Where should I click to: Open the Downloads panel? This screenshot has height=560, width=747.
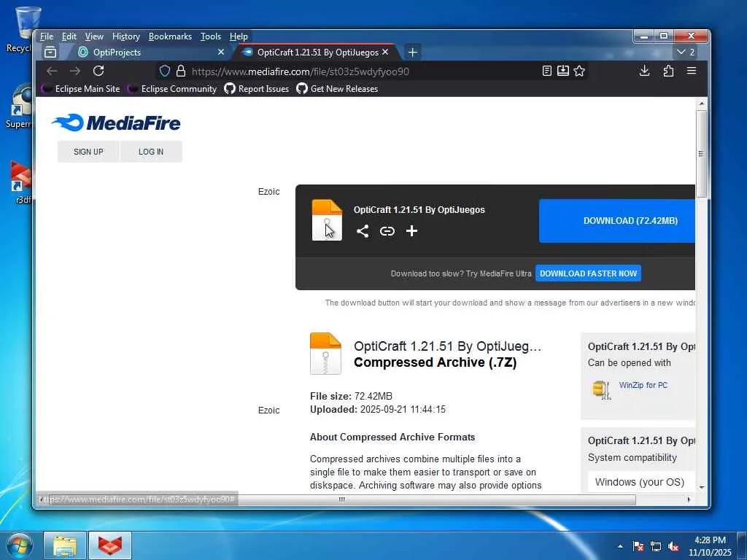(645, 71)
